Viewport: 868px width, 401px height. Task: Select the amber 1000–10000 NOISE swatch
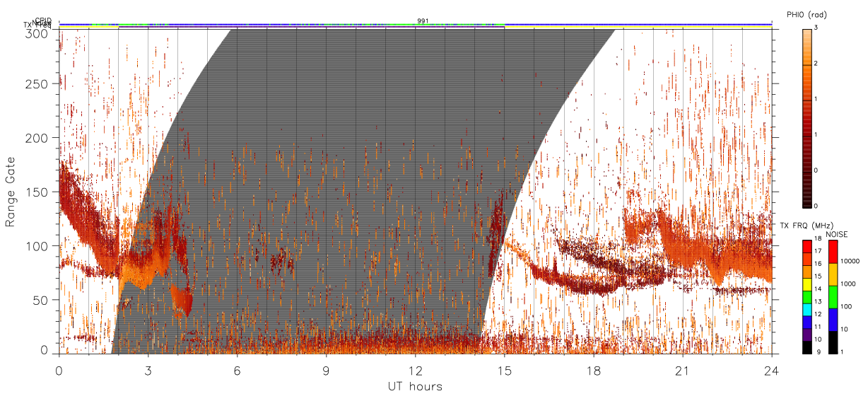832,274
